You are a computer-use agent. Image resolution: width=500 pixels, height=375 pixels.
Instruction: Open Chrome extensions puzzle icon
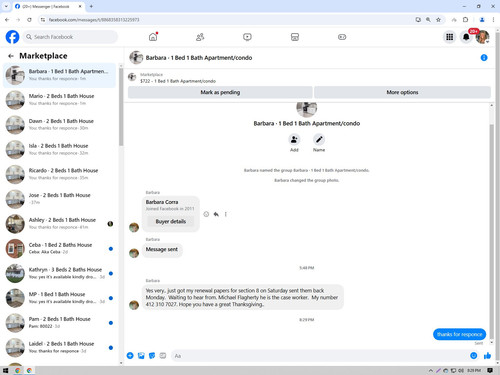[x=465, y=20]
